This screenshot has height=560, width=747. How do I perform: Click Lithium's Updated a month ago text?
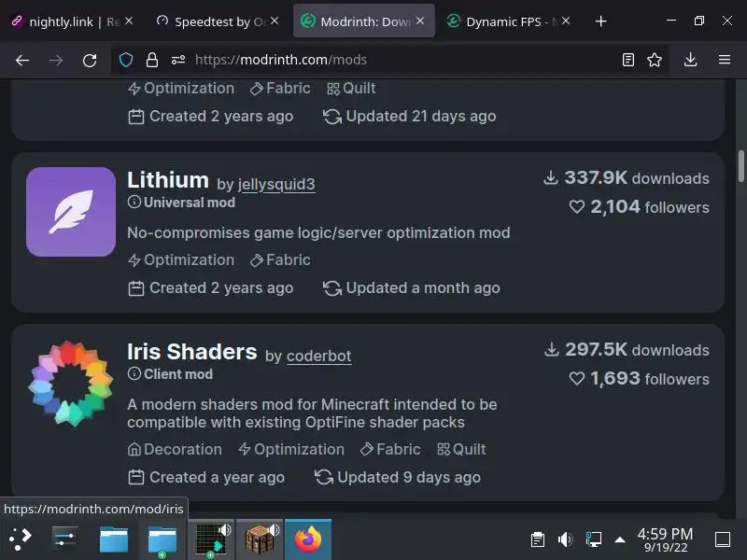point(412,288)
